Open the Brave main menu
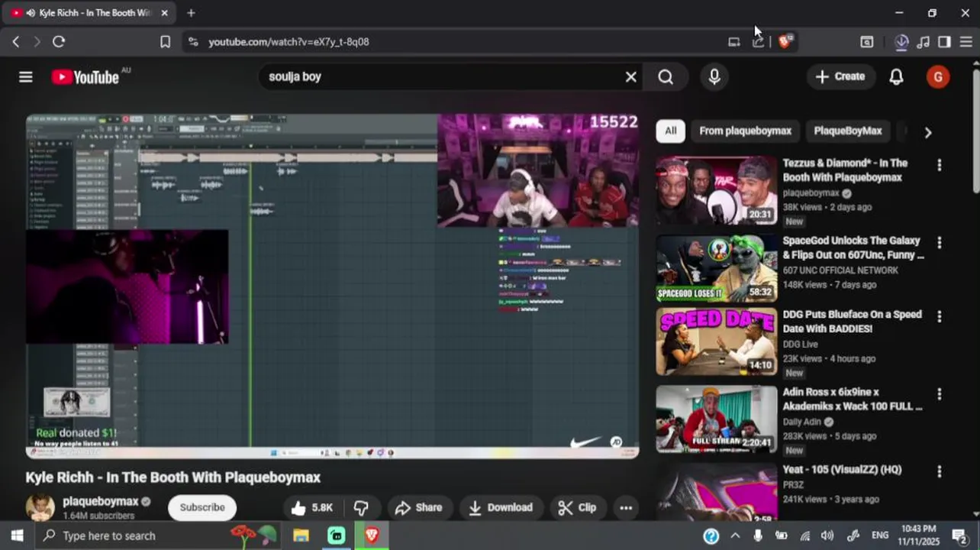The image size is (980, 550). coord(965,42)
